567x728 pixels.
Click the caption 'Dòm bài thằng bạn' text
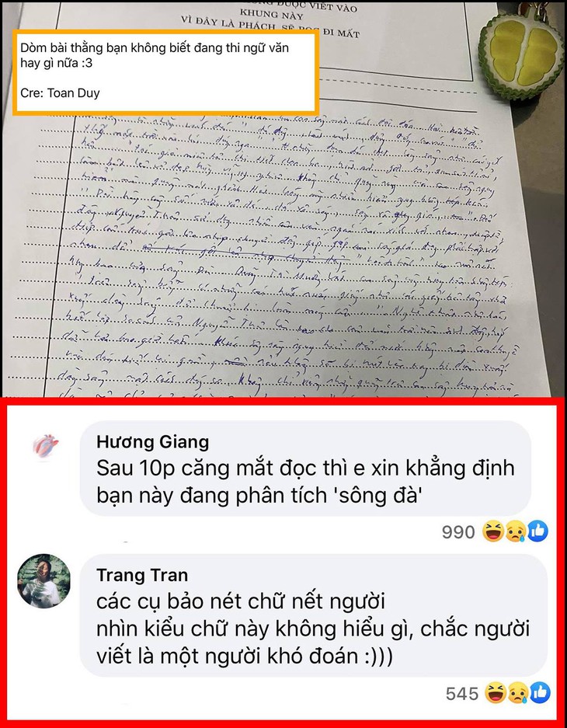154,55
